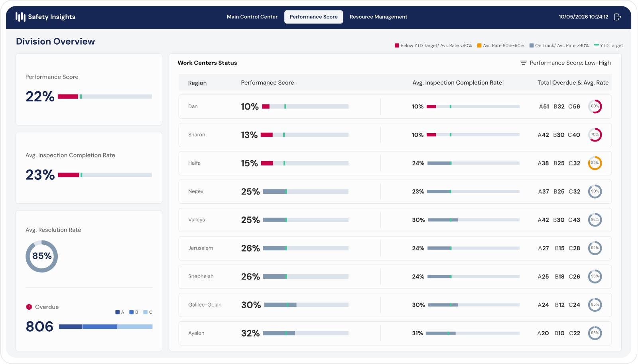638x364 pixels.
Task: Open the Performance Score: Low-High sort dropdown
Action: 565,63
